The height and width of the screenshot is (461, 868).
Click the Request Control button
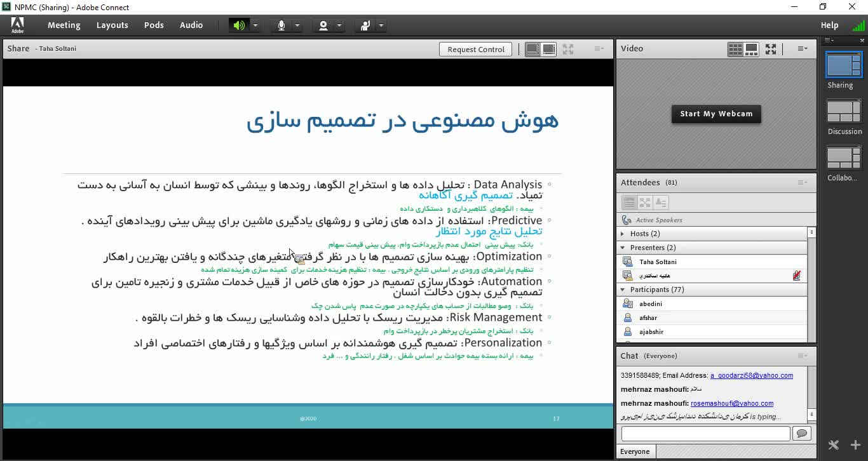(475, 50)
